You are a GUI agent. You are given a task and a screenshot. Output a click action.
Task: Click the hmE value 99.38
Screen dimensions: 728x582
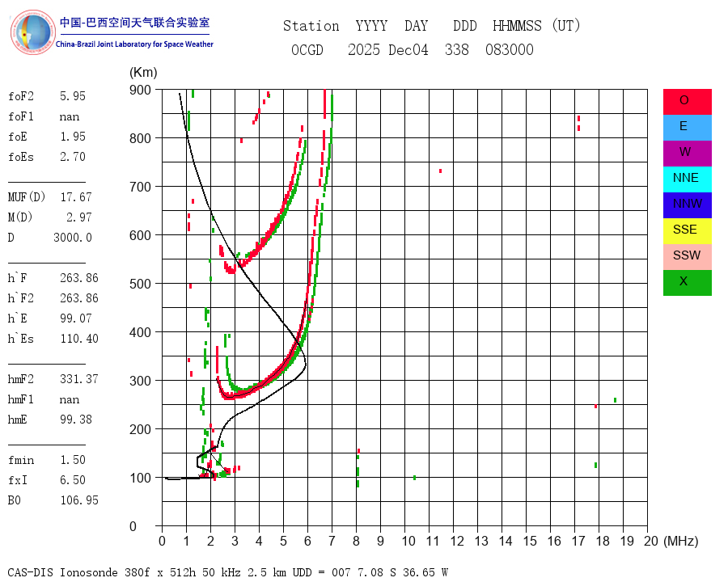tap(76, 420)
